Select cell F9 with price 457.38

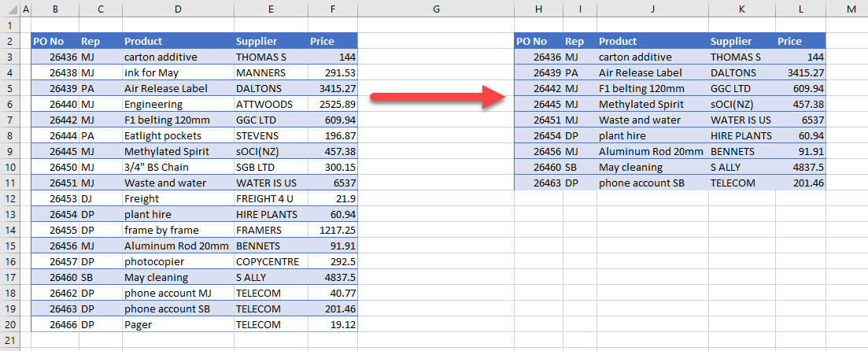coord(333,151)
